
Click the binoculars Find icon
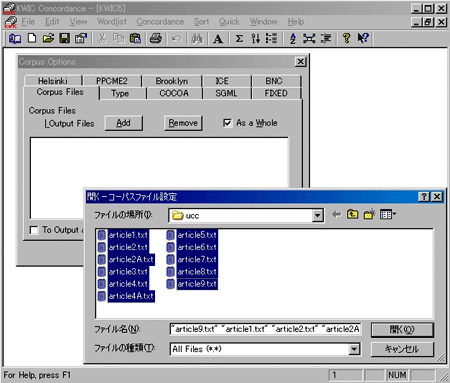click(x=197, y=39)
